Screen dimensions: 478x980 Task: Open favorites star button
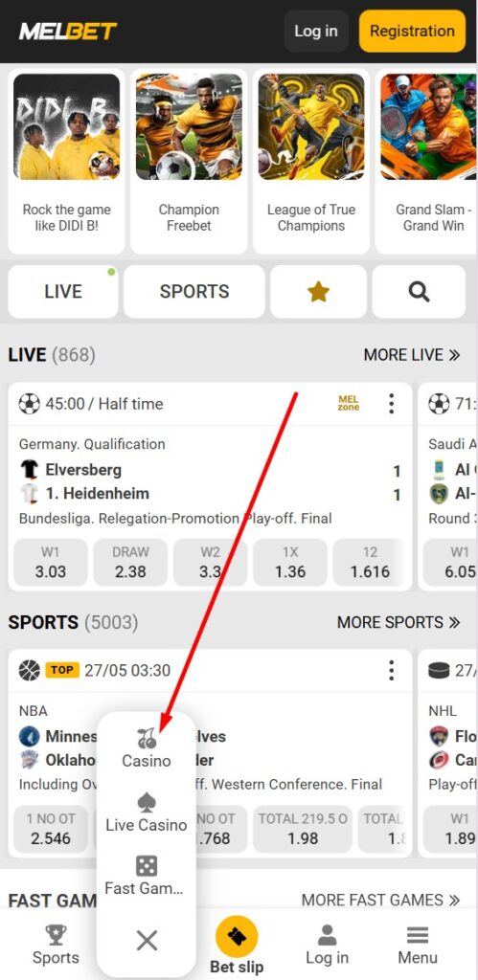[318, 291]
